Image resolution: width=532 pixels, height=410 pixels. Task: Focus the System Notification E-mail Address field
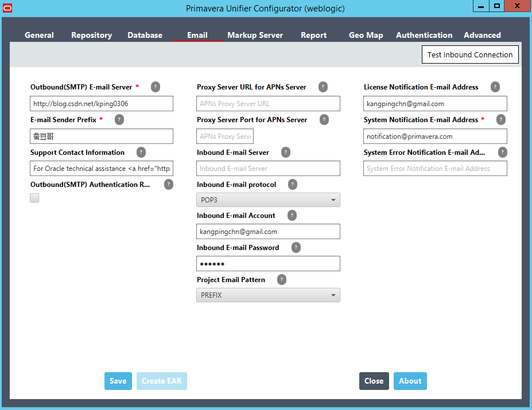click(435, 136)
